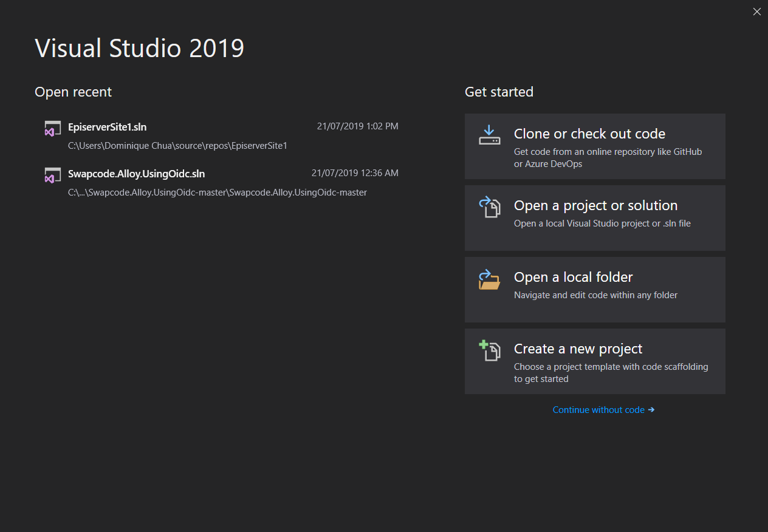The height and width of the screenshot is (532, 768).
Task: Click the EpiserverSite1.sln solution file icon
Action: 52,128
